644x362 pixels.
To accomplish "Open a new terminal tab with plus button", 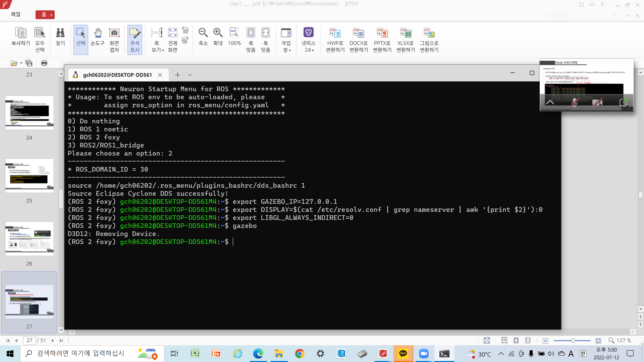I will pyautogui.click(x=178, y=75).
